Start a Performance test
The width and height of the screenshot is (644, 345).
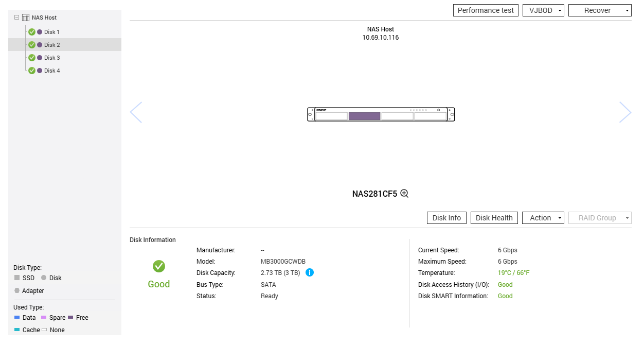(x=485, y=10)
